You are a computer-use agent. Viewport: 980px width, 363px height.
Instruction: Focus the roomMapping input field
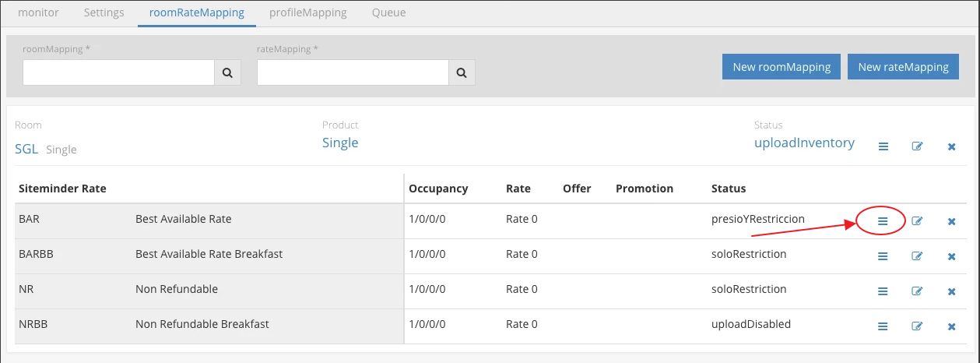[118, 72]
